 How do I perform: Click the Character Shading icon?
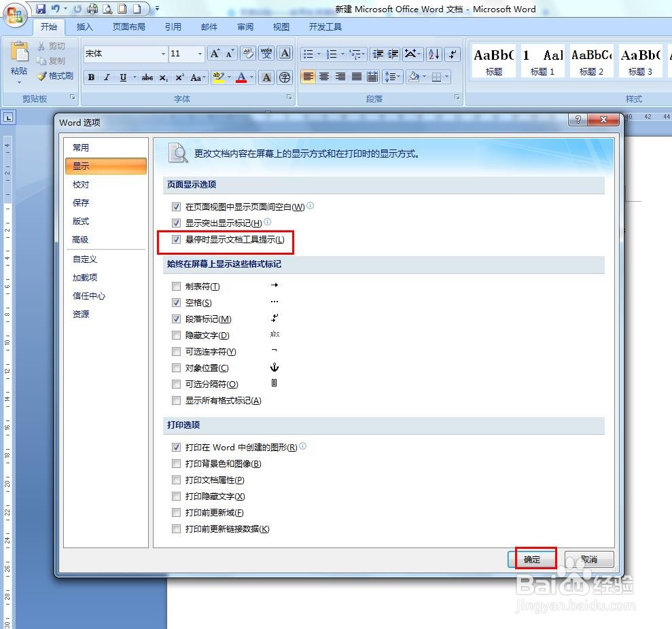pos(266,77)
